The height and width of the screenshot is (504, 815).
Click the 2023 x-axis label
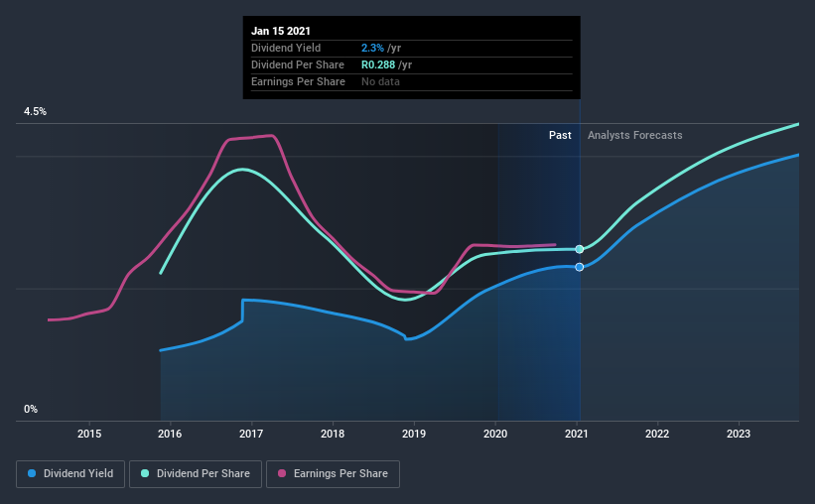pyautogui.click(x=739, y=434)
